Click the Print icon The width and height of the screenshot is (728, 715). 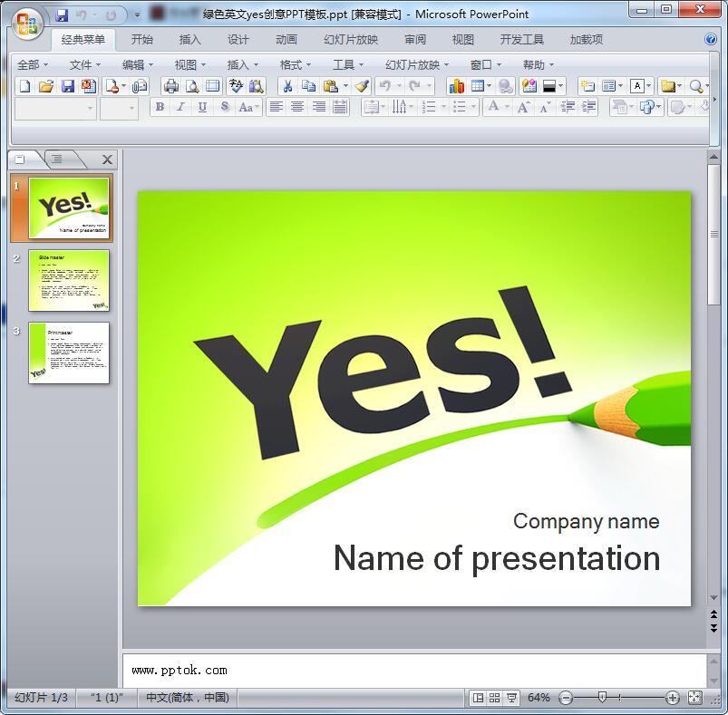170,86
